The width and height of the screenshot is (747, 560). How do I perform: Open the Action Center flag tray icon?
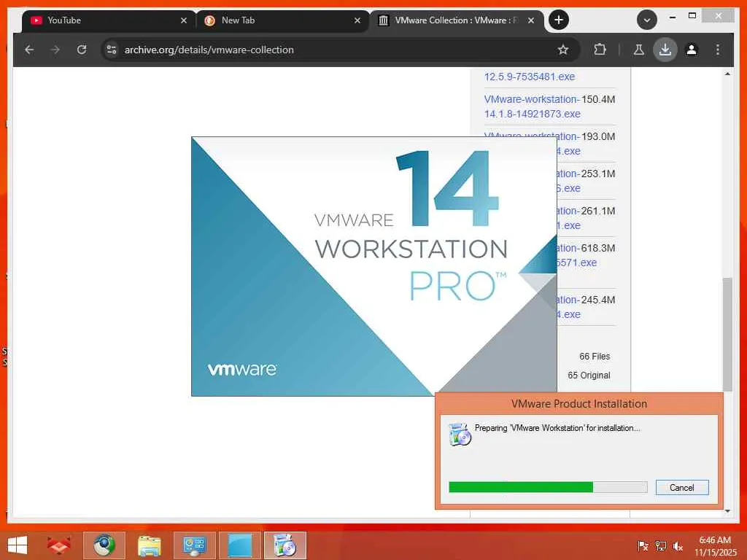tap(643, 545)
